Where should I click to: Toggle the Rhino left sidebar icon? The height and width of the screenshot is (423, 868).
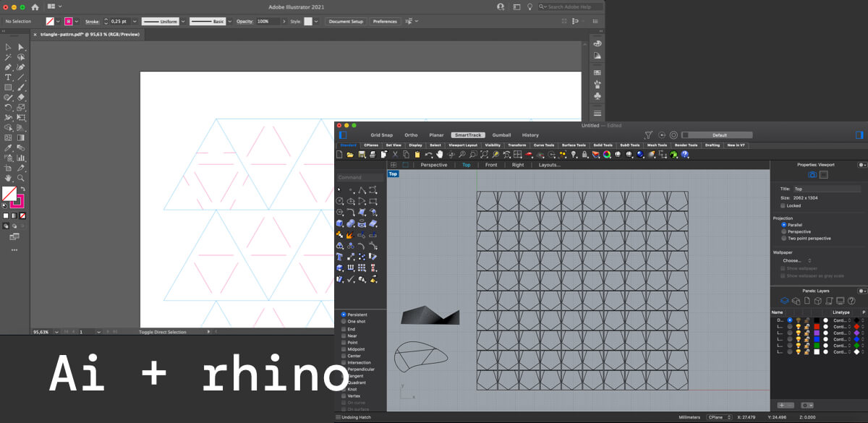click(343, 135)
